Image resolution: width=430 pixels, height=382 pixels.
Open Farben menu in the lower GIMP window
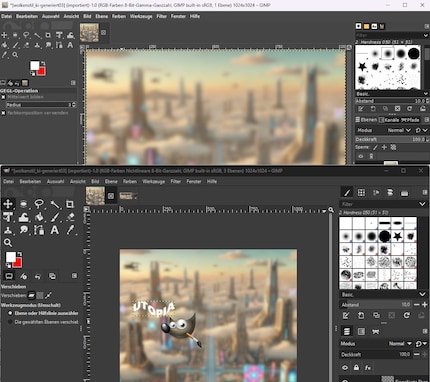(x=130, y=181)
